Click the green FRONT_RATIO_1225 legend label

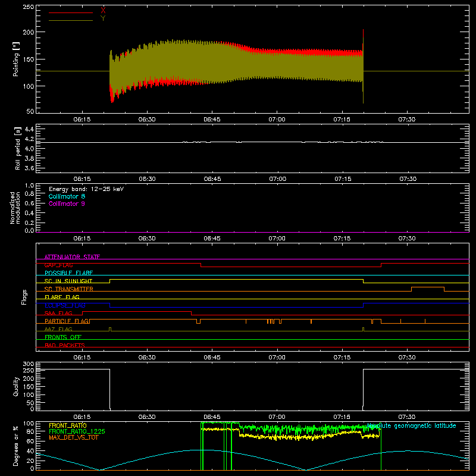[77, 431]
